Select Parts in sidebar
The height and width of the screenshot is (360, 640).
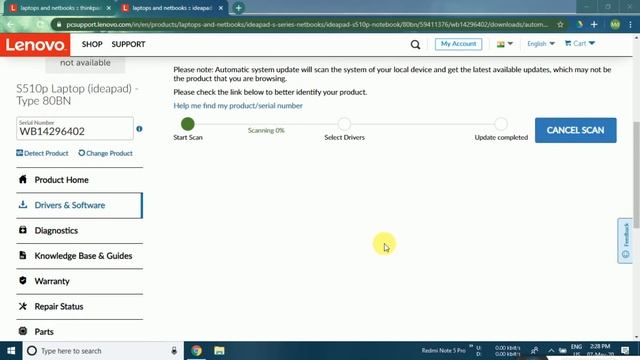click(80, 331)
